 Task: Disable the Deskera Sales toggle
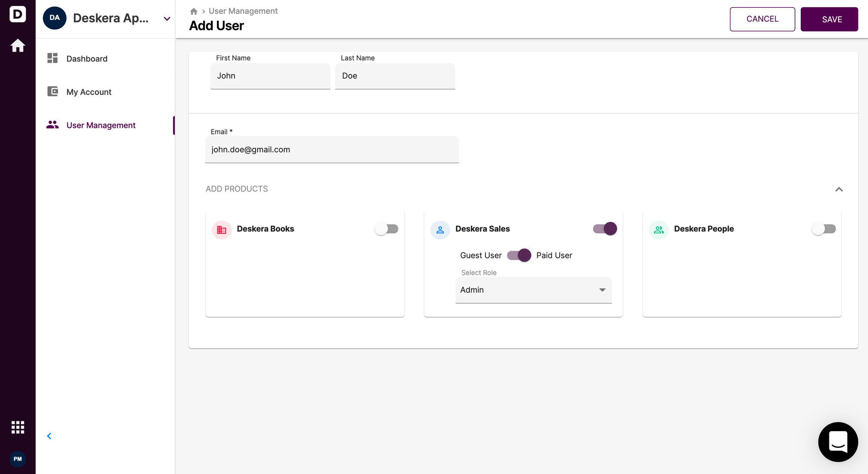click(x=605, y=229)
